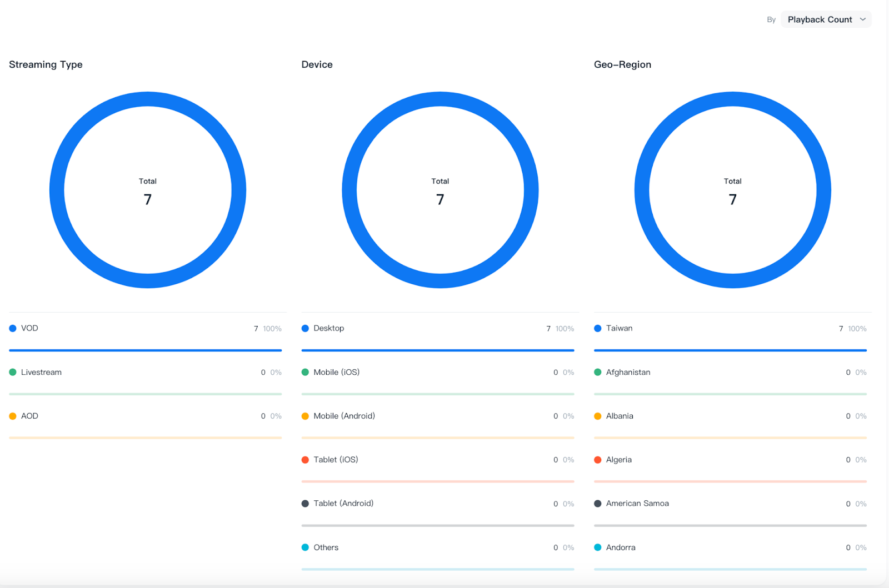Click the green Livestream legend dot

(x=13, y=372)
